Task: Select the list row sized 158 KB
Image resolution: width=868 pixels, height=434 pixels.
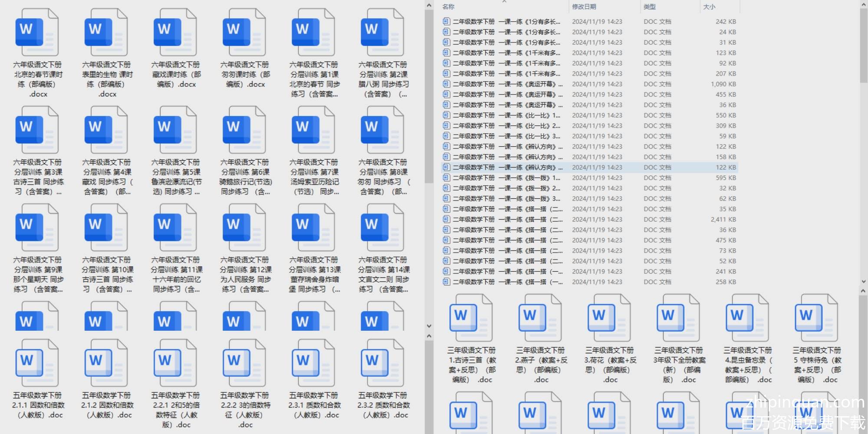Action: tap(589, 157)
